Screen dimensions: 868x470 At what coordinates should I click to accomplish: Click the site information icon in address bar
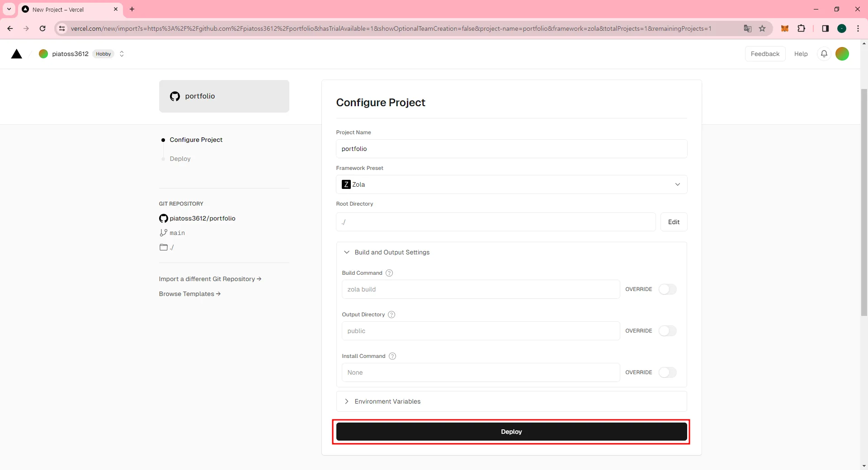point(62,28)
